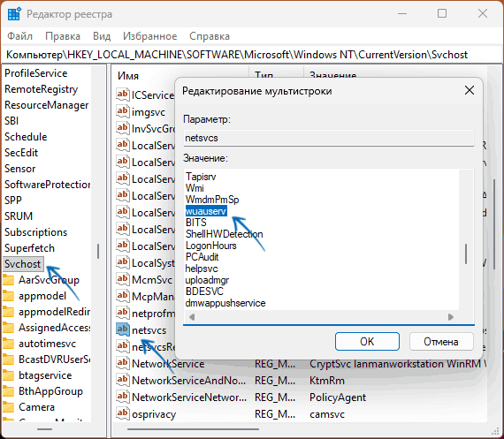Screen dimensions: 504x439
Task: Select the SoftwareProtection key in tree
Action: (47, 185)
